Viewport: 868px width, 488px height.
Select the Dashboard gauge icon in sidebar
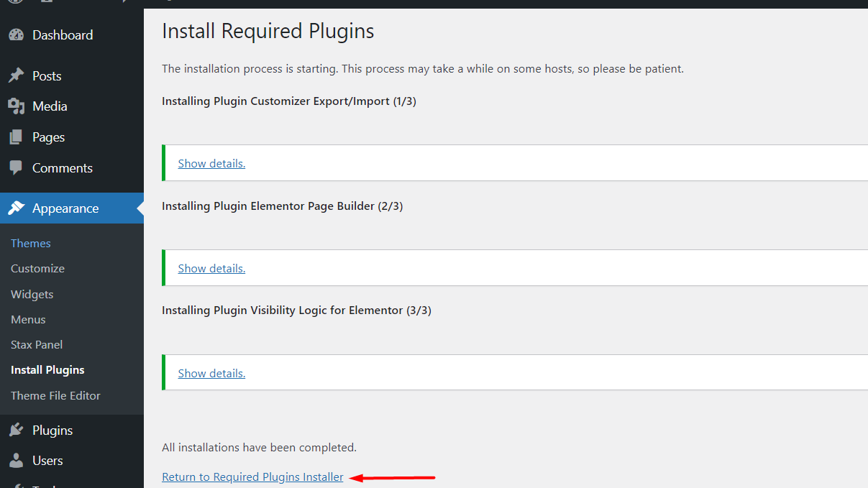click(16, 34)
